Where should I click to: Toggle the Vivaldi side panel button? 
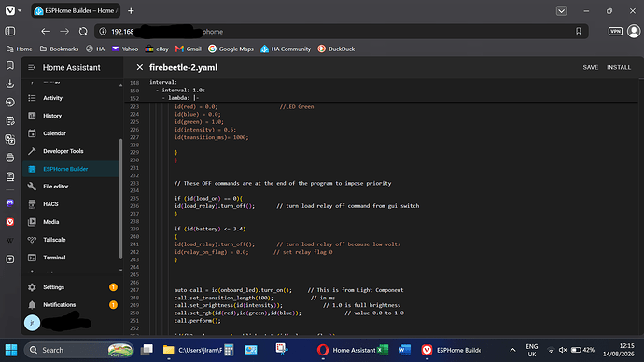point(10,31)
